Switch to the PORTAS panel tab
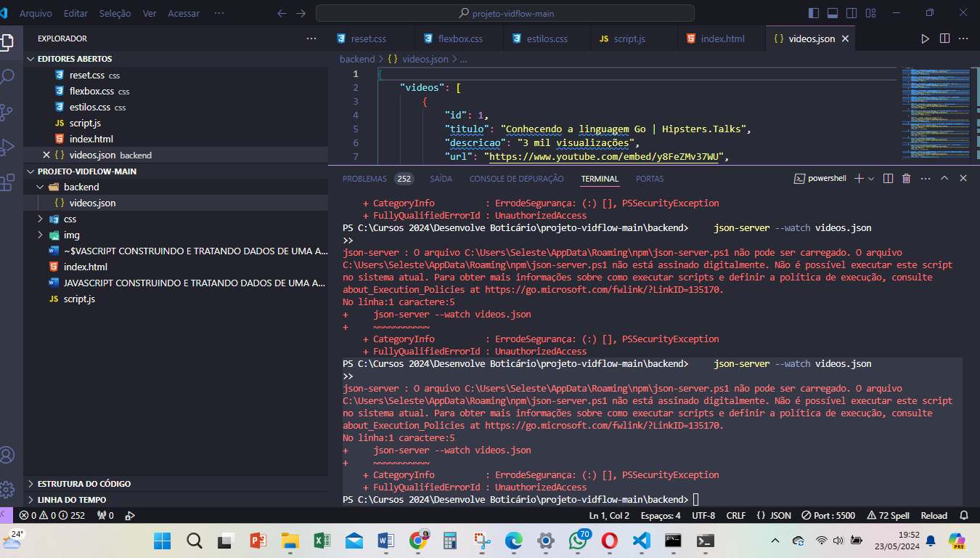 [x=650, y=179]
